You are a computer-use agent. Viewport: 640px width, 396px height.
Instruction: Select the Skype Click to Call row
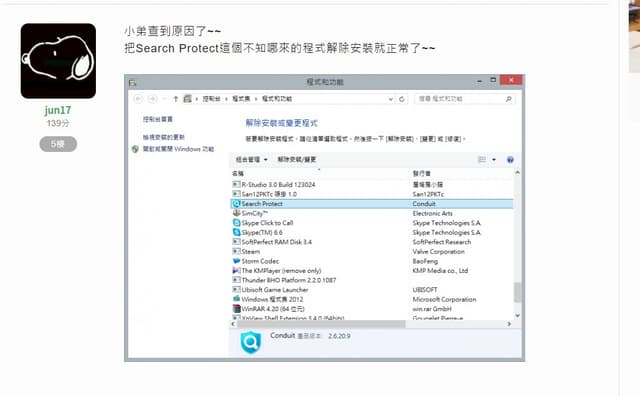click(x=372, y=223)
